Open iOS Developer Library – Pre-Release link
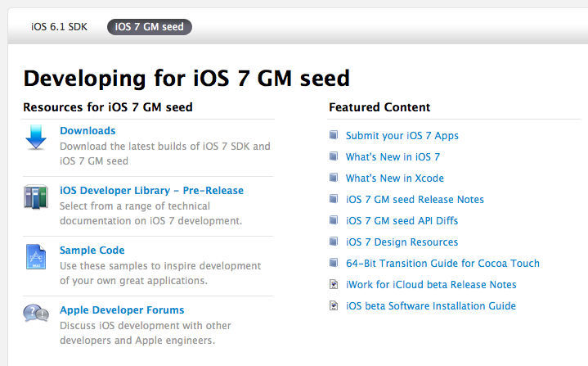 click(x=151, y=191)
